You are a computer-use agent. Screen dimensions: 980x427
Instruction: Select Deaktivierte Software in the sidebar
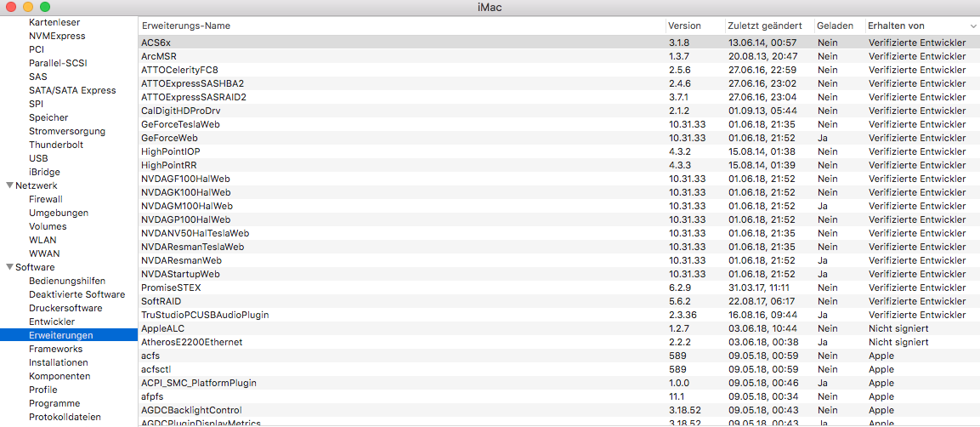pos(76,294)
